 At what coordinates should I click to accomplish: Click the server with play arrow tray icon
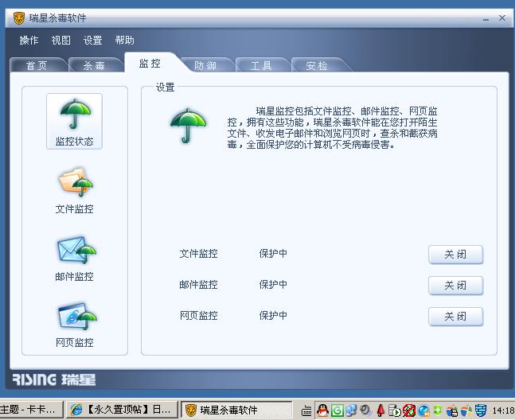click(x=395, y=410)
